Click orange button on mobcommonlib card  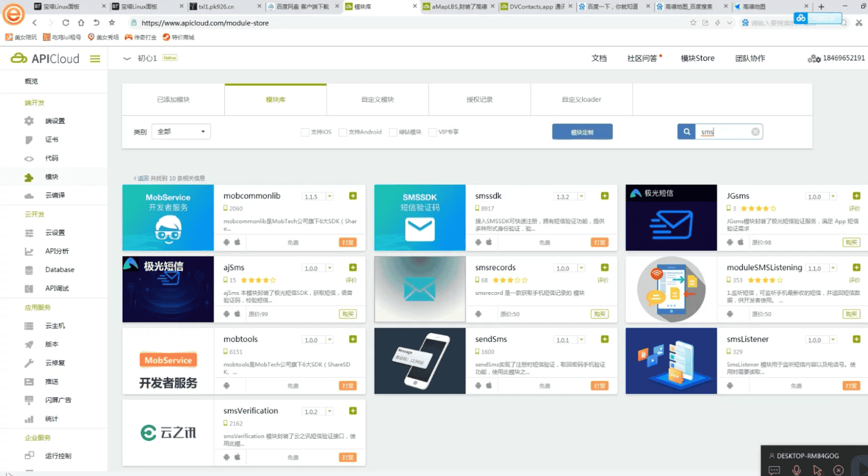click(x=348, y=242)
